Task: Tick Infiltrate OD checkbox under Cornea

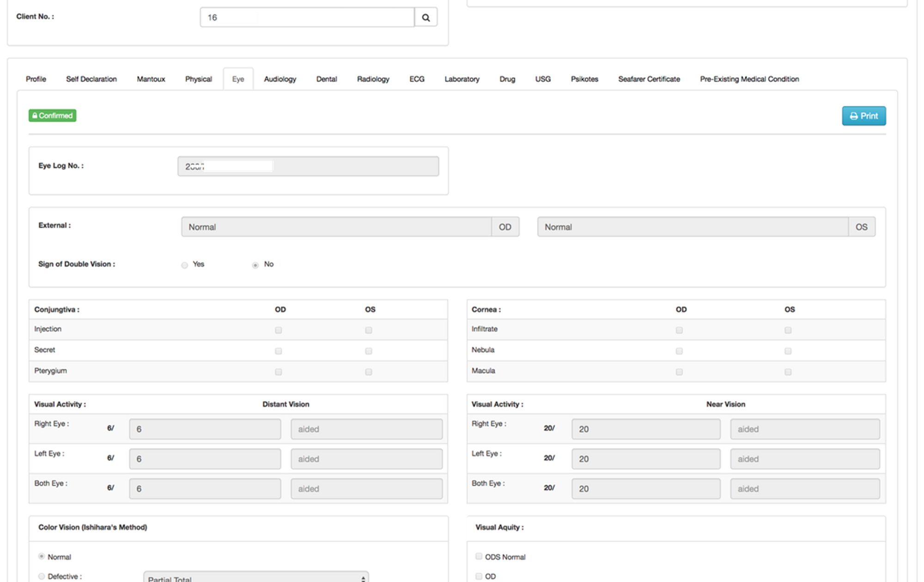Action: pyautogui.click(x=679, y=330)
